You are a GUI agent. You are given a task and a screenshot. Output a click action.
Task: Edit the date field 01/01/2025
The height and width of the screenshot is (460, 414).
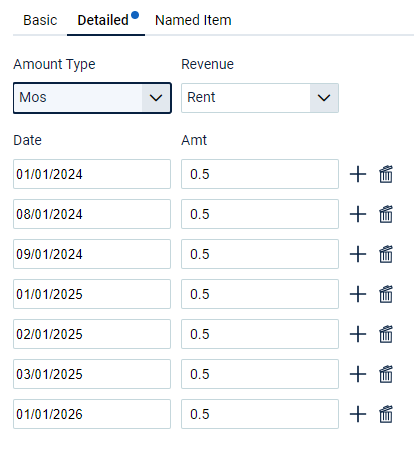click(x=92, y=294)
